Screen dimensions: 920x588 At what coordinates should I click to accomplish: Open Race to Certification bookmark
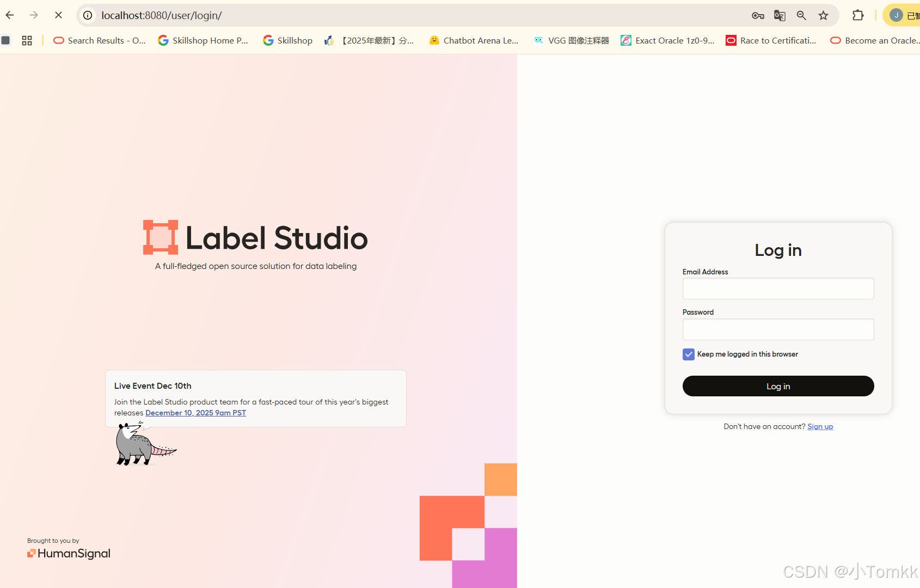tap(771, 40)
